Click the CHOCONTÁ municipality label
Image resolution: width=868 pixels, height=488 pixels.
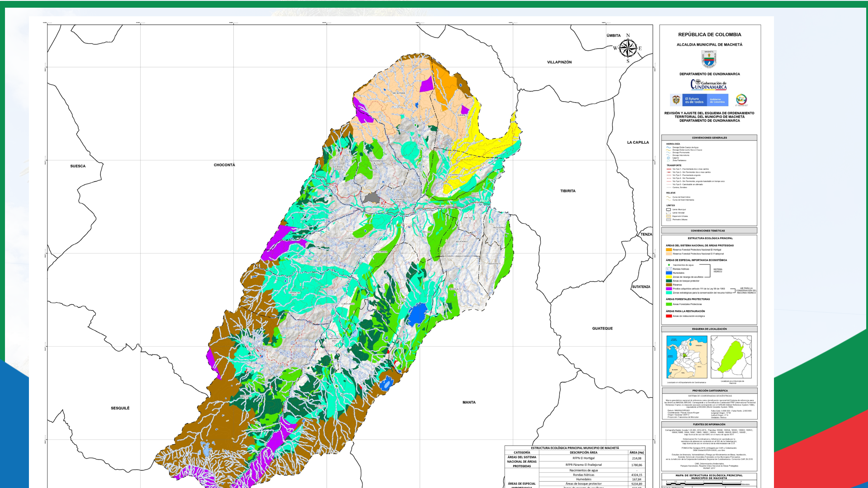pyautogui.click(x=224, y=165)
